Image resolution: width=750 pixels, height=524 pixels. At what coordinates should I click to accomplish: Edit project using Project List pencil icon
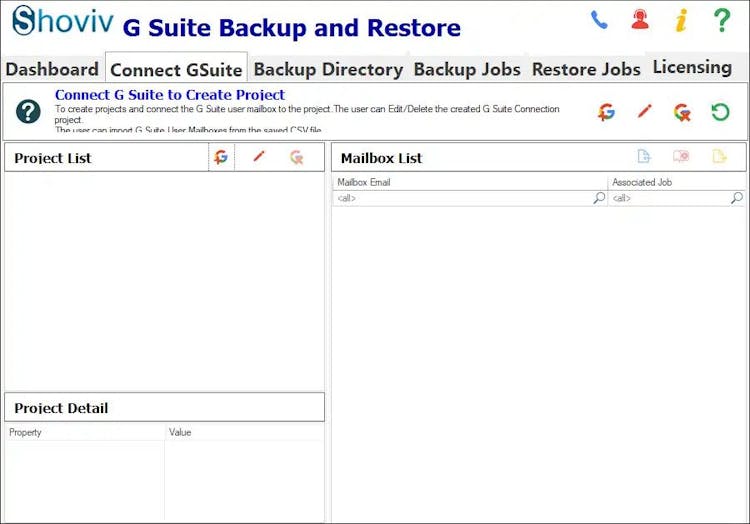click(x=259, y=156)
